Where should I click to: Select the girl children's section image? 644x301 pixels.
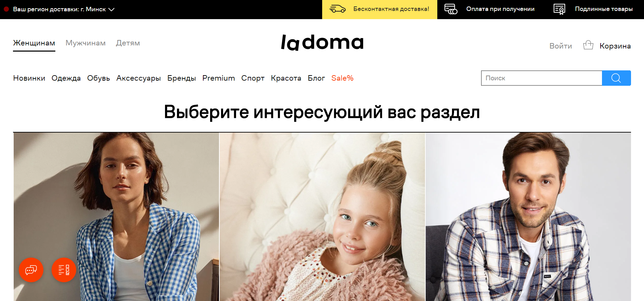pos(322,217)
